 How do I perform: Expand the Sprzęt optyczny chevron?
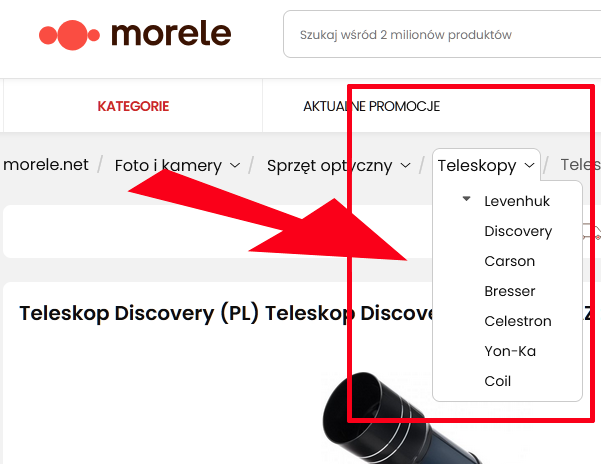coord(406,165)
